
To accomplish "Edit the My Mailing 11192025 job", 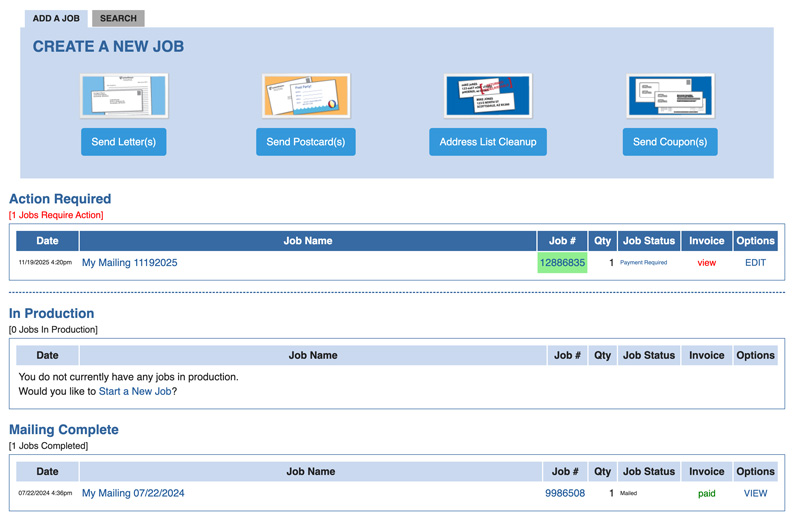I will [x=755, y=263].
